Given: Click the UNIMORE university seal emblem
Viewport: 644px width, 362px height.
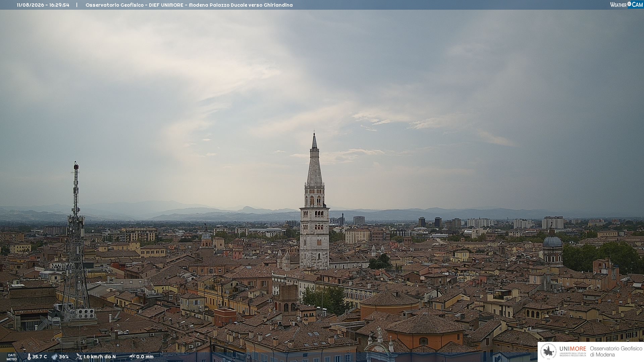Looking at the screenshot, I should click(549, 351).
